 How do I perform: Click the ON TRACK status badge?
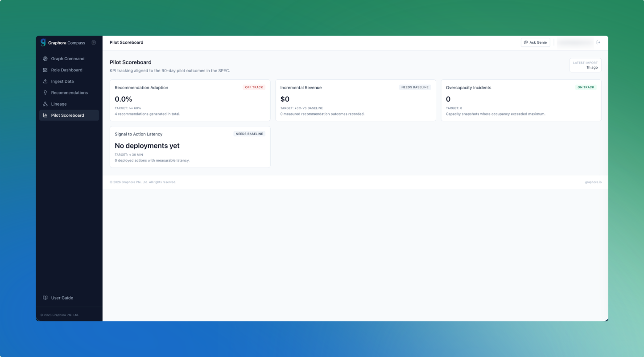click(586, 87)
